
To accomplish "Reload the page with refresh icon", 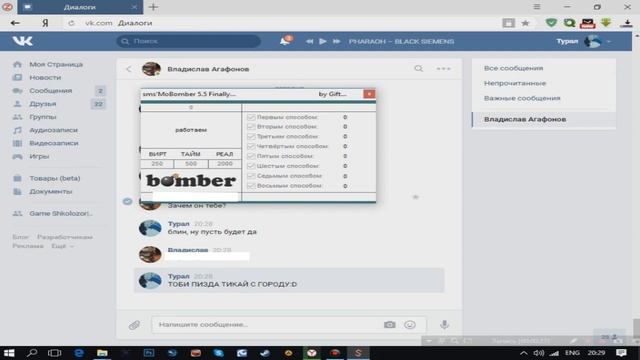I will tap(71, 23).
